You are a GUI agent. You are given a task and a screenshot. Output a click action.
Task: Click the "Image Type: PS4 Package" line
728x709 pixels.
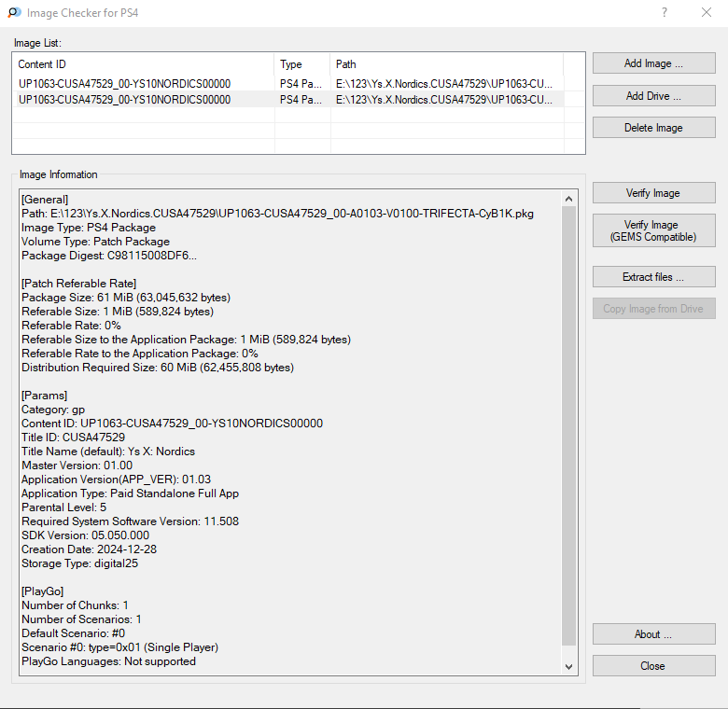click(89, 228)
